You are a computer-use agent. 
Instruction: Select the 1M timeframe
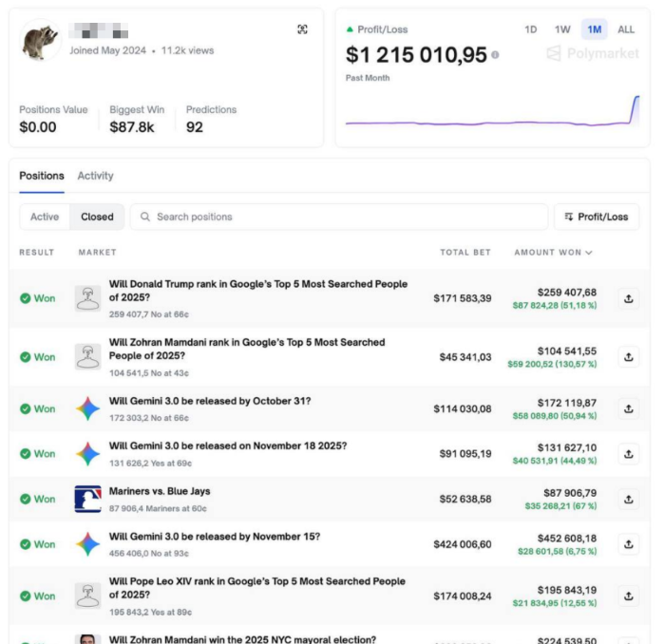594,29
